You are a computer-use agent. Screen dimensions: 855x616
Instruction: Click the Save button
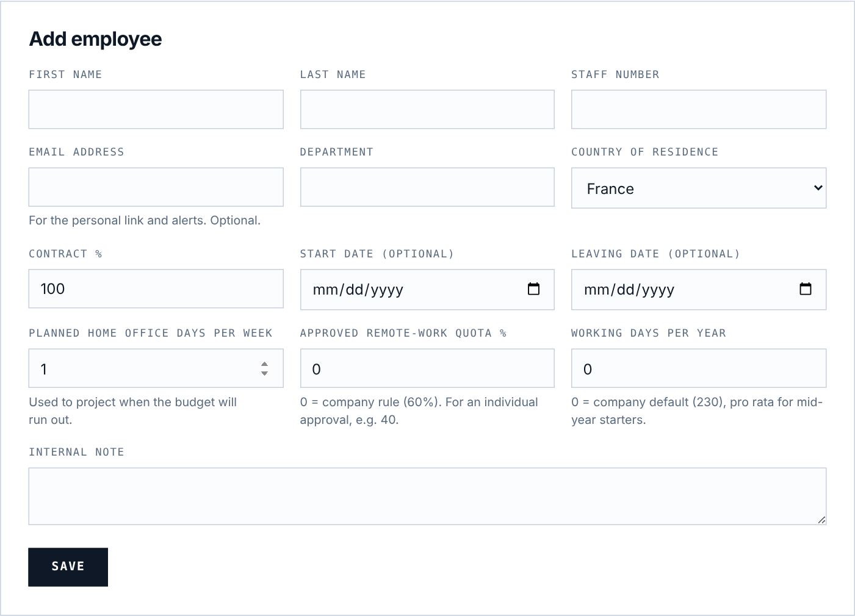click(x=68, y=567)
